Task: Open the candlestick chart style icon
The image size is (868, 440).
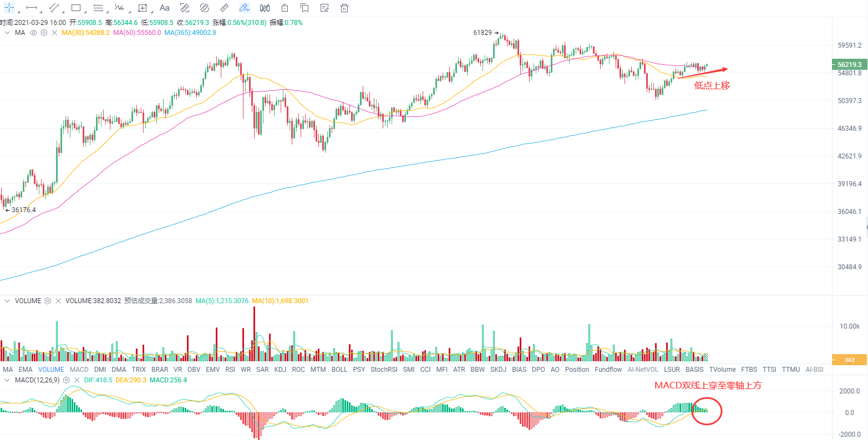Action: (265, 8)
